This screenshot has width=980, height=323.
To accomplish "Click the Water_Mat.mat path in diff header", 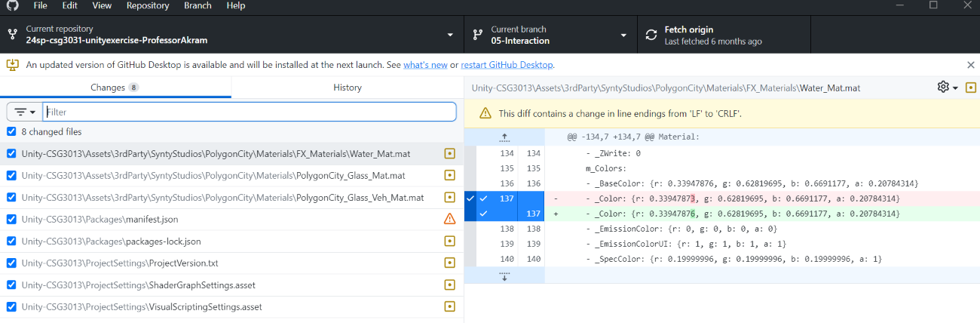I will pos(666,88).
